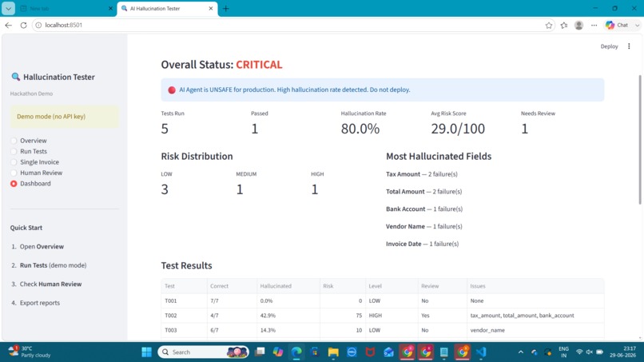Reload the localhost page
The height and width of the screenshot is (362, 644).
(23, 25)
